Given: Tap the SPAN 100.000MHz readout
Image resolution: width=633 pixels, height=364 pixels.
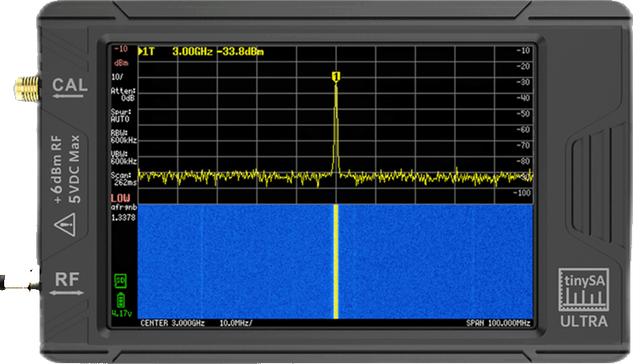Looking at the screenshot, I should point(498,324).
